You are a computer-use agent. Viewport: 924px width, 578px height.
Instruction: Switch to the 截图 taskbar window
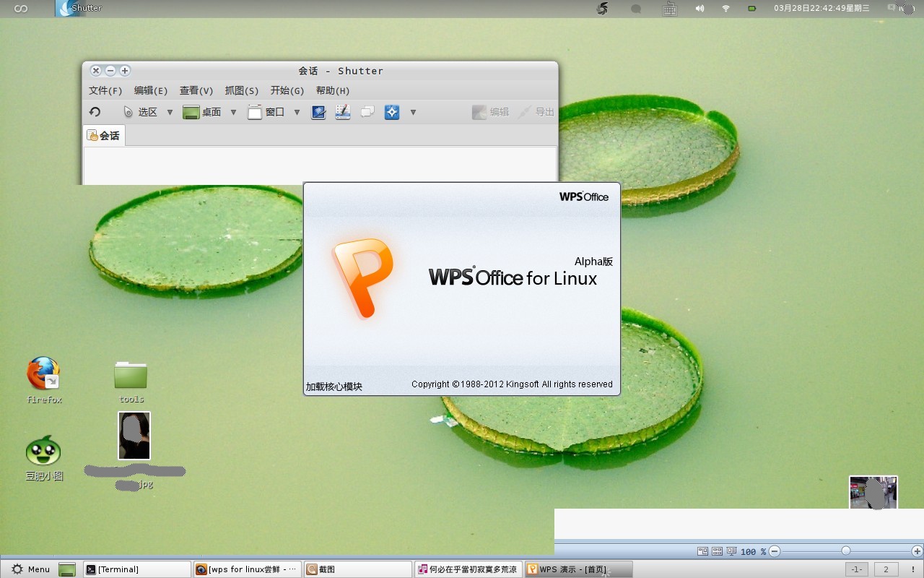358,569
